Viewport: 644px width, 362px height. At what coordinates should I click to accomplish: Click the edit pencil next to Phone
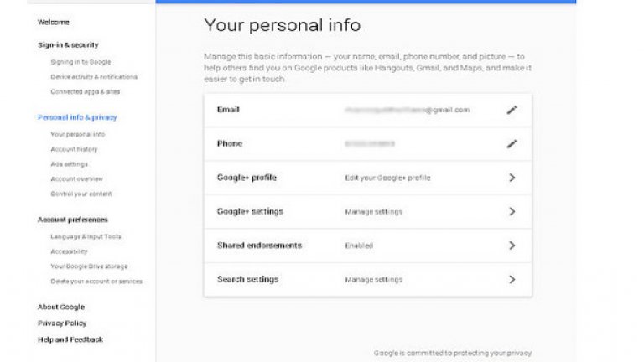[512, 144]
